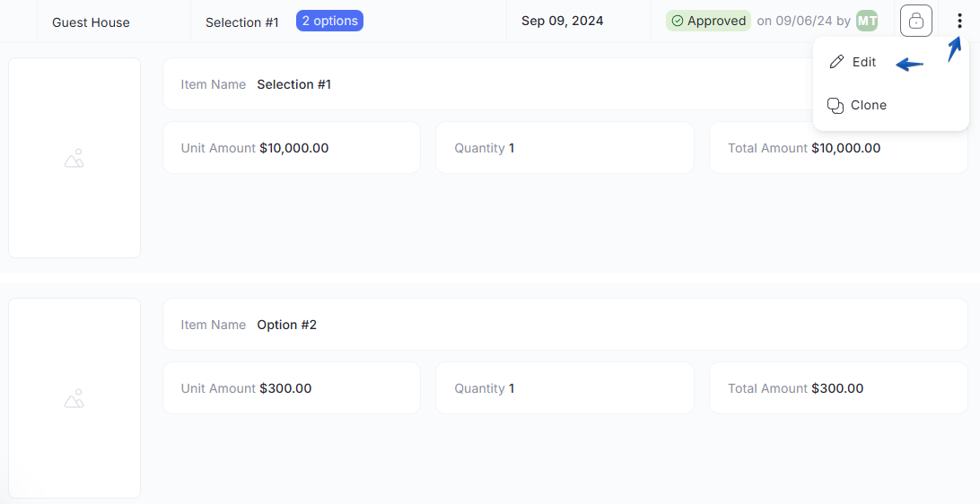Click the lock icon button
Viewport: 980px width, 504px height.
(915, 21)
